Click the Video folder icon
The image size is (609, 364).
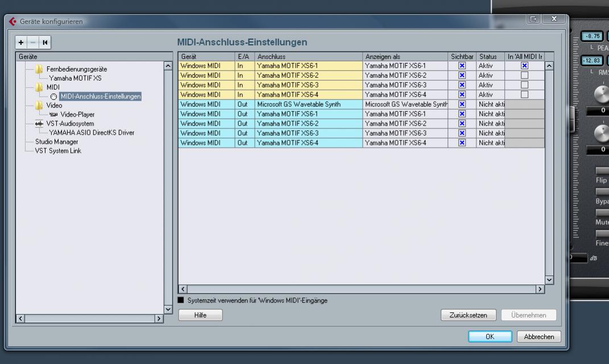point(39,106)
